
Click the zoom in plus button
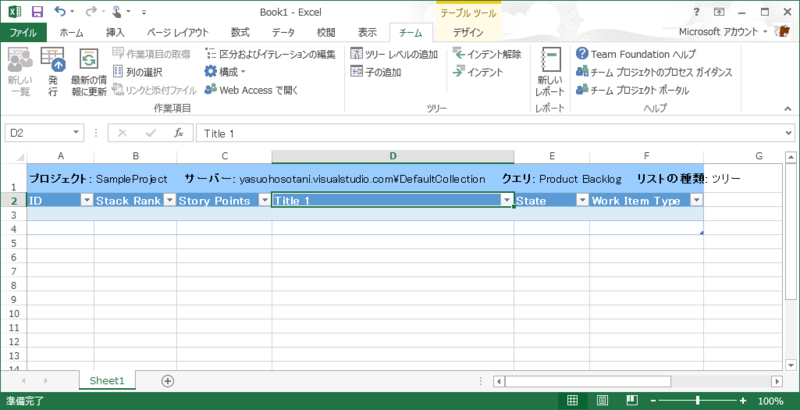(x=742, y=401)
